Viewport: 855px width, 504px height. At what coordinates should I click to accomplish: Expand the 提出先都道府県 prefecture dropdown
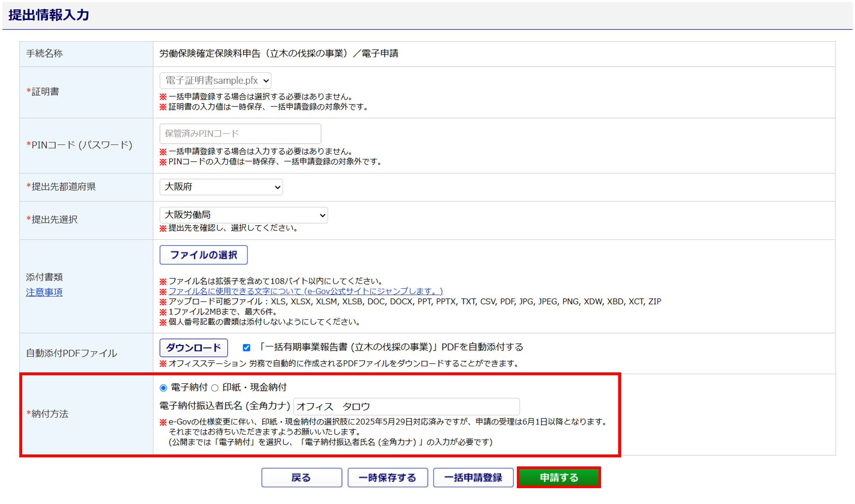(x=221, y=187)
